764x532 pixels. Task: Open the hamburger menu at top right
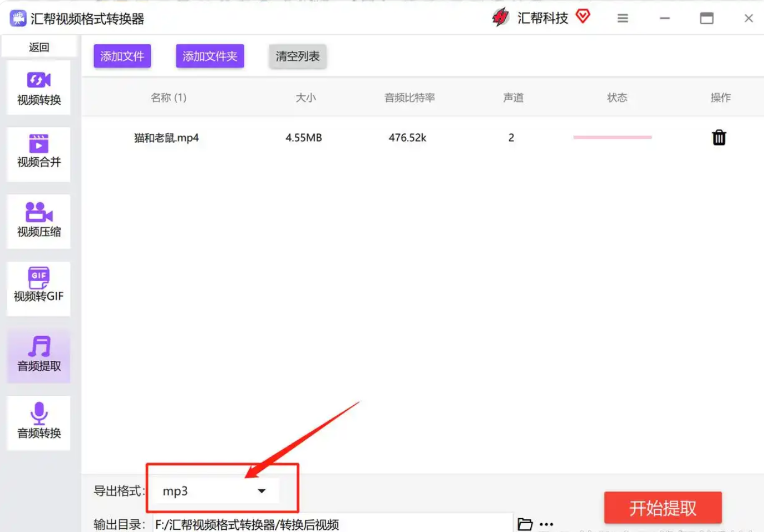623,18
